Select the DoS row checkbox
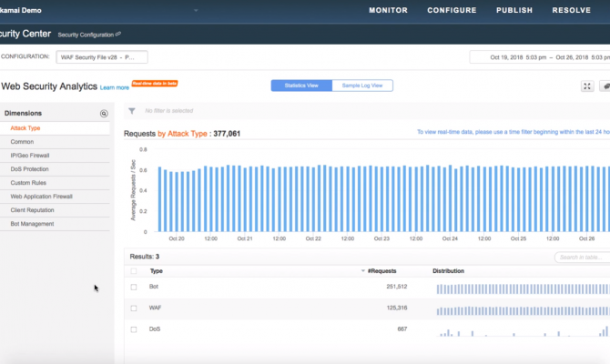This screenshot has height=364, width=610. tap(135, 331)
